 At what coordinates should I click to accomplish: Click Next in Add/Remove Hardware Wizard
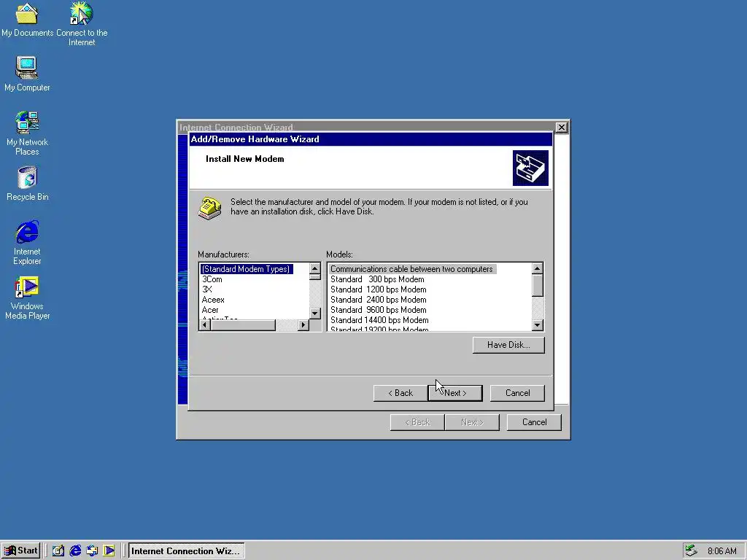(455, 393)
